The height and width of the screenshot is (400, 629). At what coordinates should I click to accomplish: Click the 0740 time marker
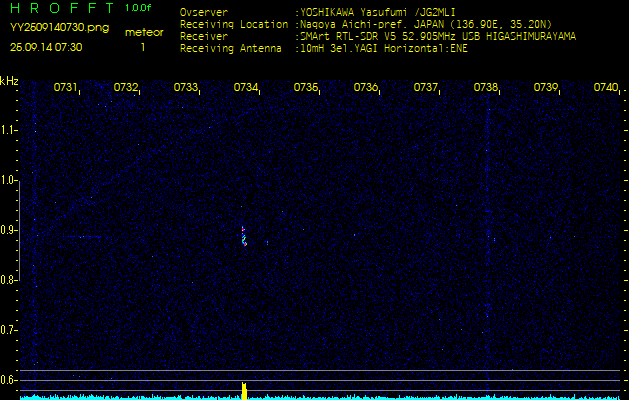[x=605, y=88]
